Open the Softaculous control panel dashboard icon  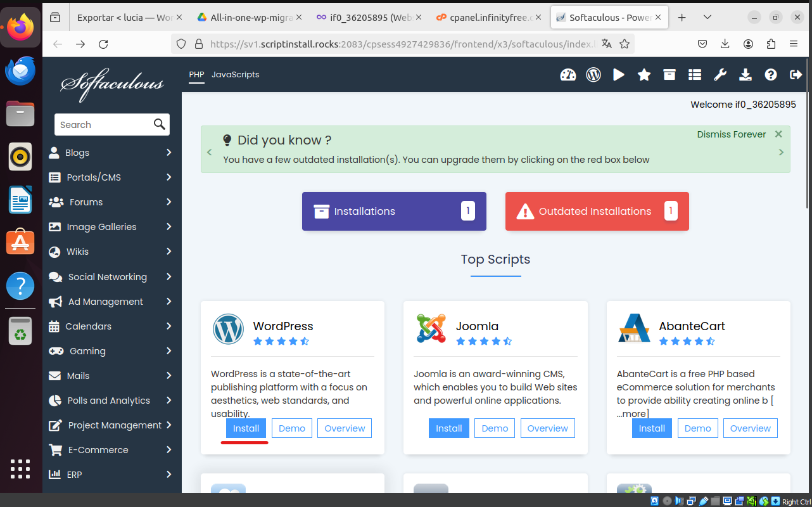[568, 75]
